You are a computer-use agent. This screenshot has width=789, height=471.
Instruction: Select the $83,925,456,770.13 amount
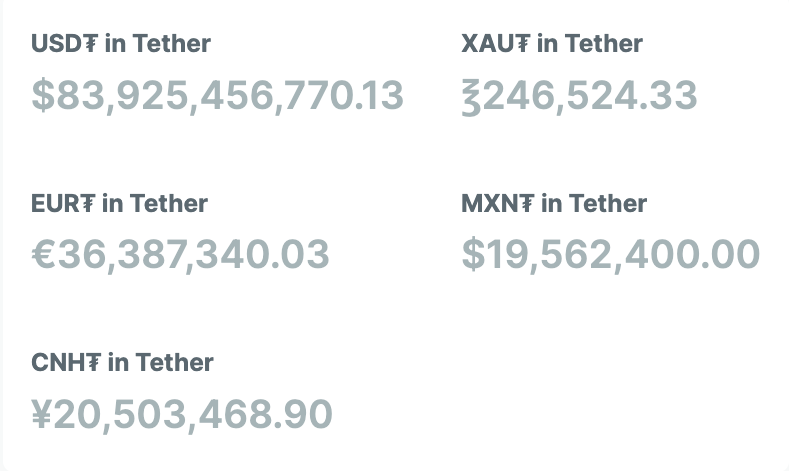[x=217, y=95]
